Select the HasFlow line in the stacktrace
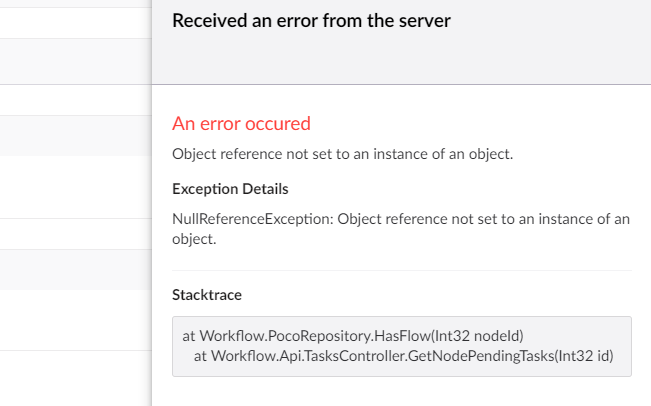Viewport: 651px width, 406px height. coord(353,335)
